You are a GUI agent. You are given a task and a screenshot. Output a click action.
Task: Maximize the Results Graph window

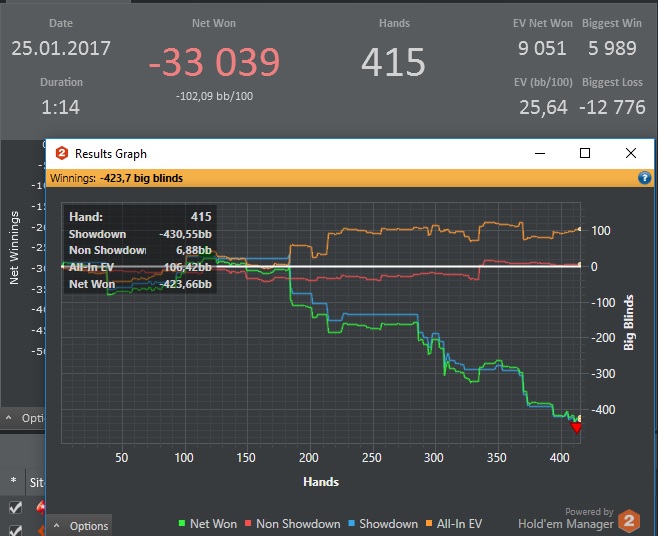(x=585, y=153)
